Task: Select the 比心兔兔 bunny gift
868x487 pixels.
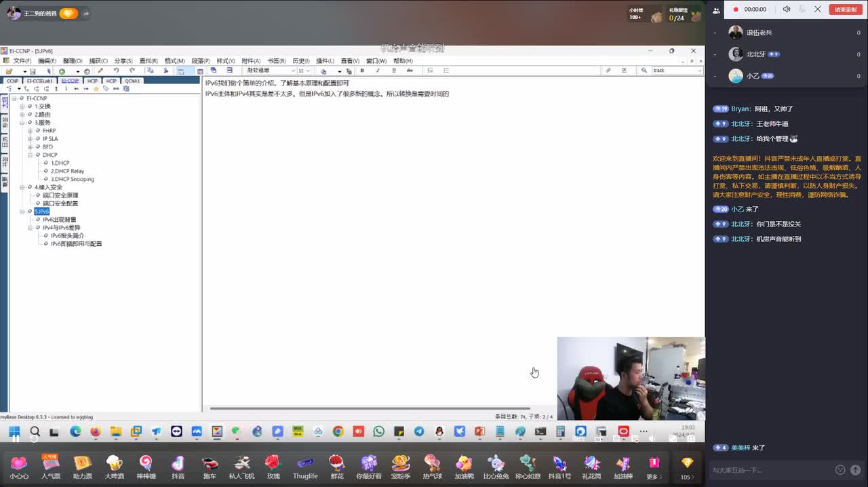Action: pos(496,467)
